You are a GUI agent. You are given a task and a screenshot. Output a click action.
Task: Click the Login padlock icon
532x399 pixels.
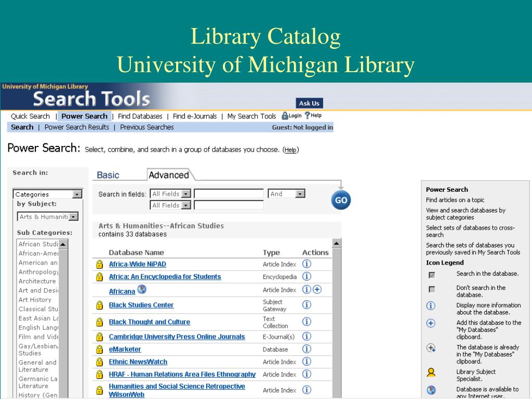[285, 116]
